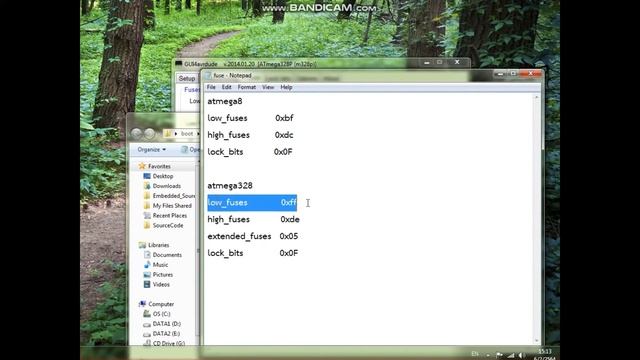Click the extended_fuses 0x05 value
Image resolution: width=640 pixels, height=360 pixels.
tap(289, 236)
